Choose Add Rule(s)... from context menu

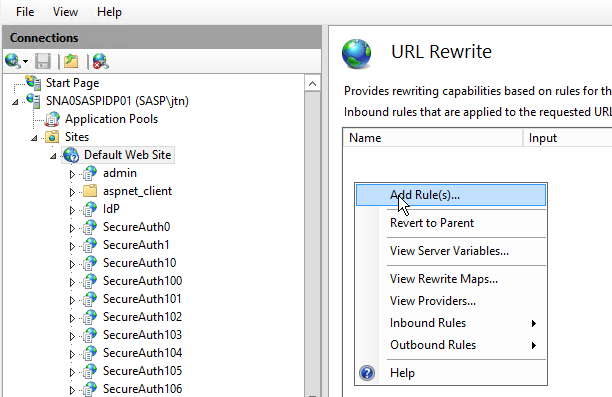click(451, 195)
